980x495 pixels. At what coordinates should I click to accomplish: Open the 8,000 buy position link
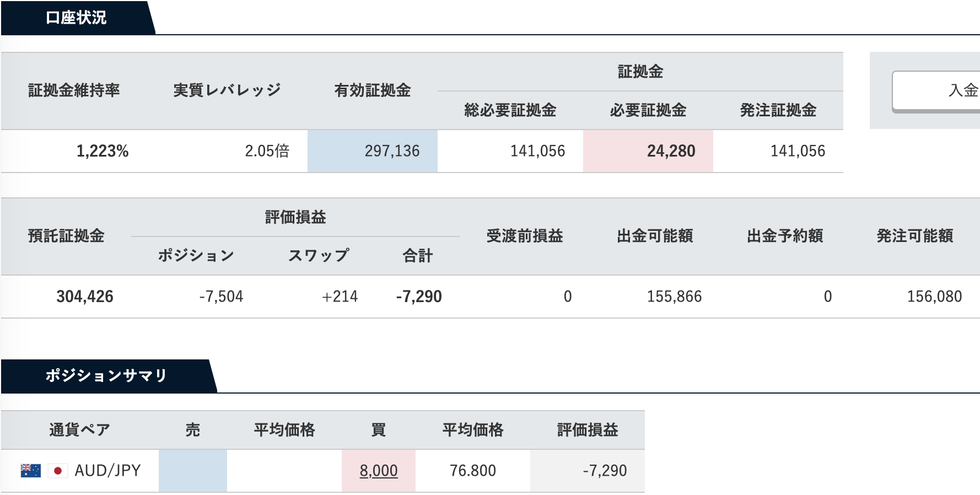379,471
